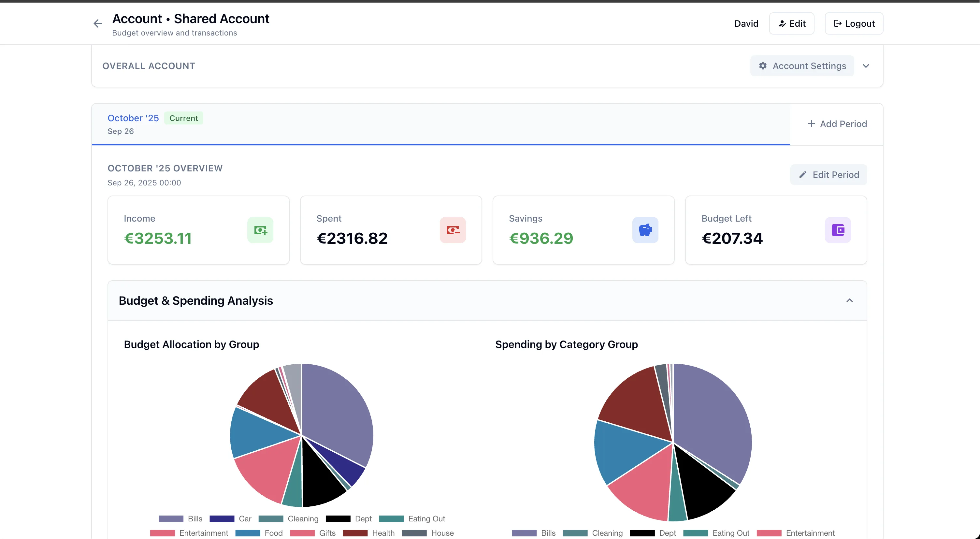
Task: Click the Current badge
Action: (183, 118)
